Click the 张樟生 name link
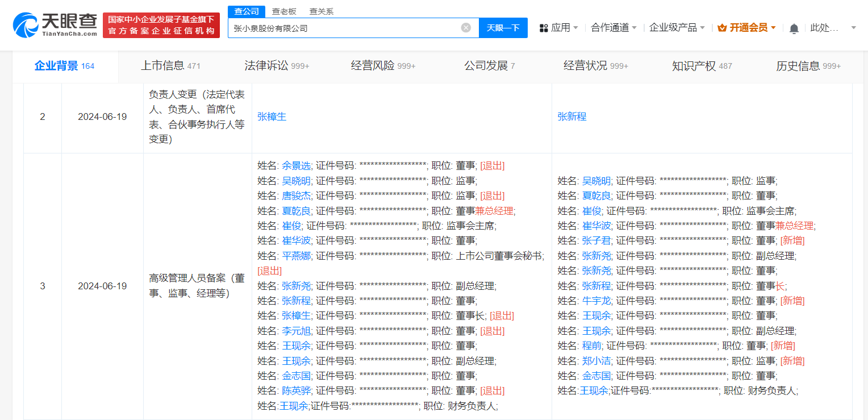The width and height of the screenshot is (868, 420). [272, 117]
